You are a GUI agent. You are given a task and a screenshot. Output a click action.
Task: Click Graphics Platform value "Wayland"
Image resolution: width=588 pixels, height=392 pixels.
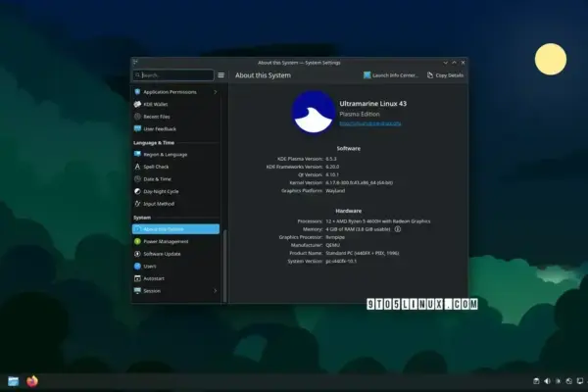335,190
